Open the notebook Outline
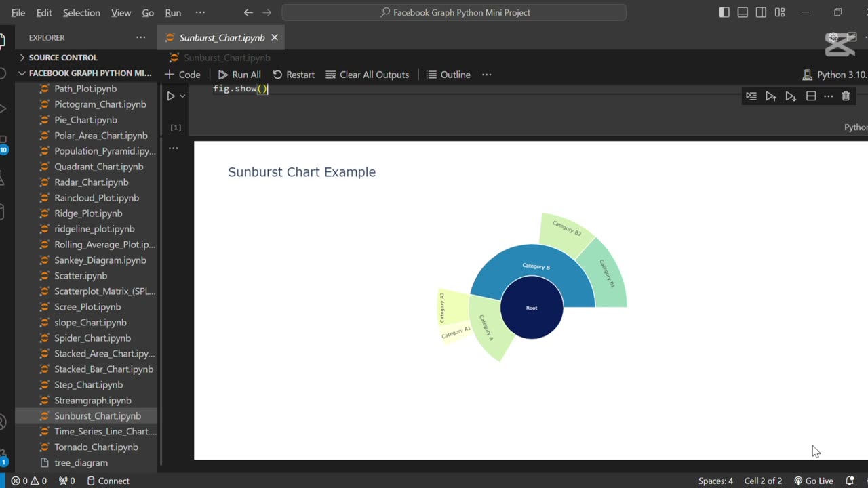Viewport: 868px width, 488px height. [x=448, y=75]
